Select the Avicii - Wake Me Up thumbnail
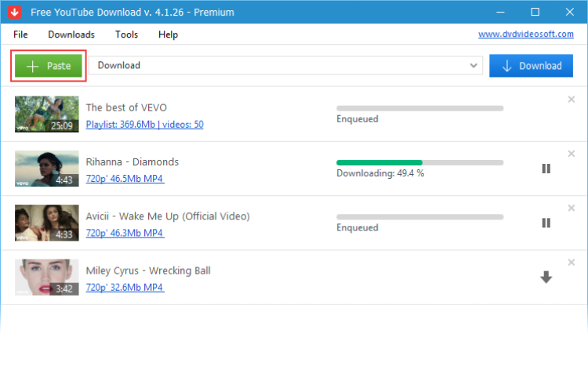 click(47, 223)
